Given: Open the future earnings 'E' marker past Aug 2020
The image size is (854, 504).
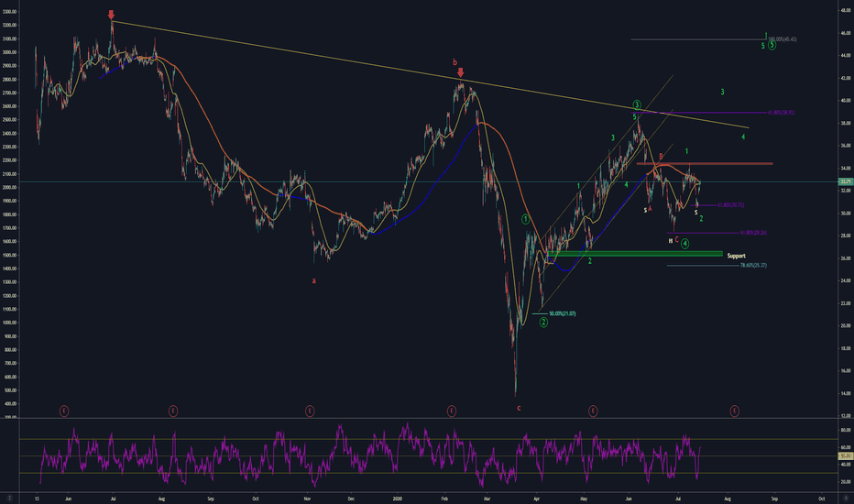Looking at the screenshot, I should click(x=734, y=411).
